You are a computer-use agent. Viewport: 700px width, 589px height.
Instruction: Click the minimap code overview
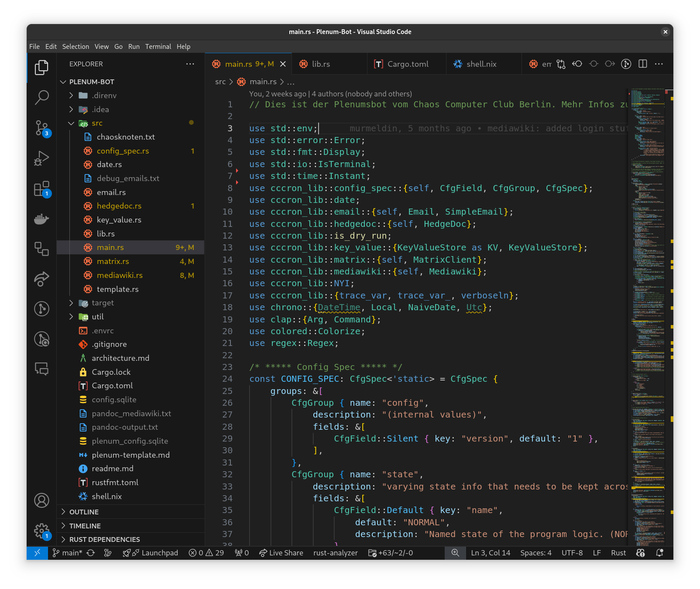point(647,305)
